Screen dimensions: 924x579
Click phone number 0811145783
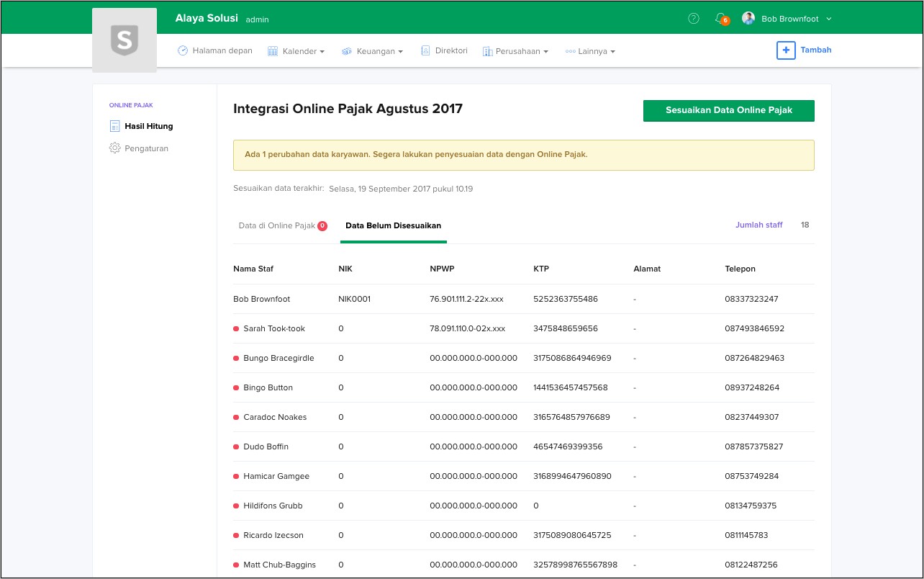(x=746, y=535)
